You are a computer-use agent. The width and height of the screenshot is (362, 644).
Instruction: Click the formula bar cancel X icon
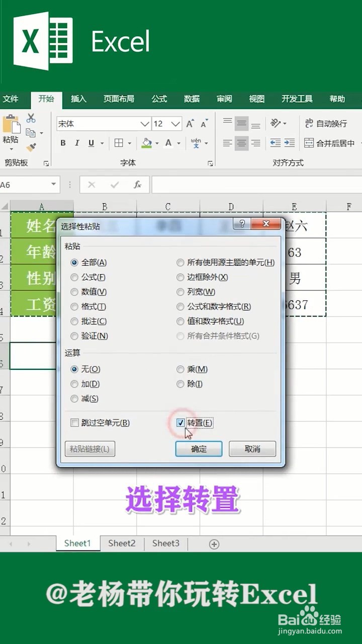point(92,185)
